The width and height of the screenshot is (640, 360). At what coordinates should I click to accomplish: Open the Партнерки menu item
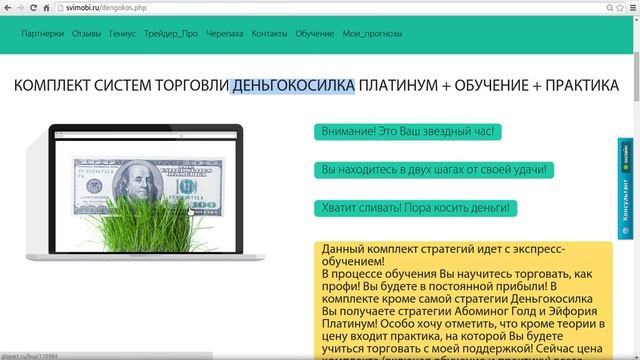click(42, 34)
